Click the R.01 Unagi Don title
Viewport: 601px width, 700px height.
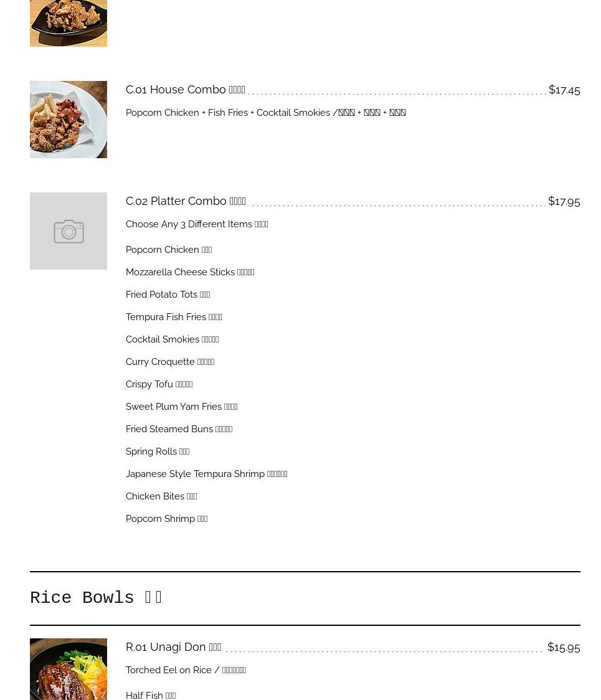tap(173, 647)
